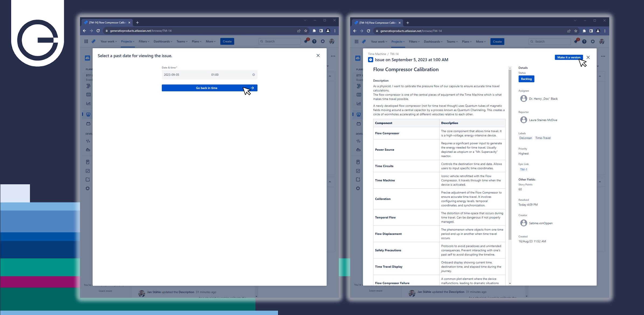Click Make it a version button
Viewport: 644px width, 315px height.
568,57
